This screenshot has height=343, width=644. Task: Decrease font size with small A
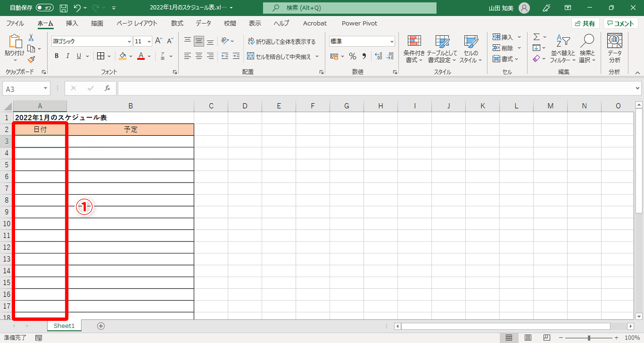pos(170,41)
